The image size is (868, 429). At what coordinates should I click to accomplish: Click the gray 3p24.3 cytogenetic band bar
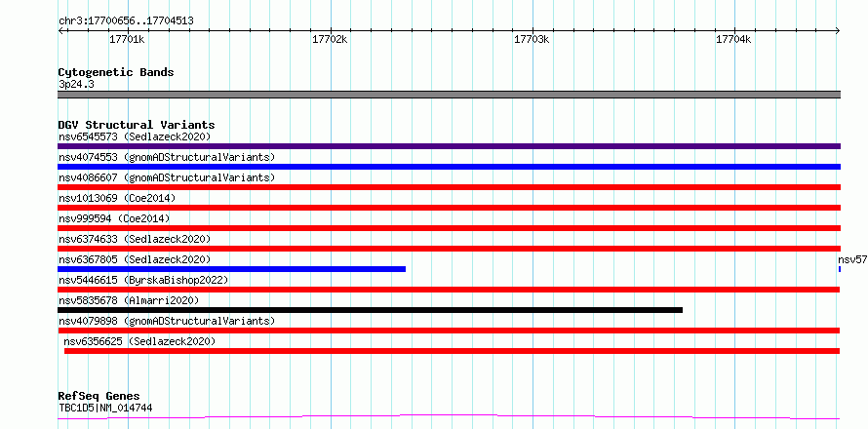[449, 95]
